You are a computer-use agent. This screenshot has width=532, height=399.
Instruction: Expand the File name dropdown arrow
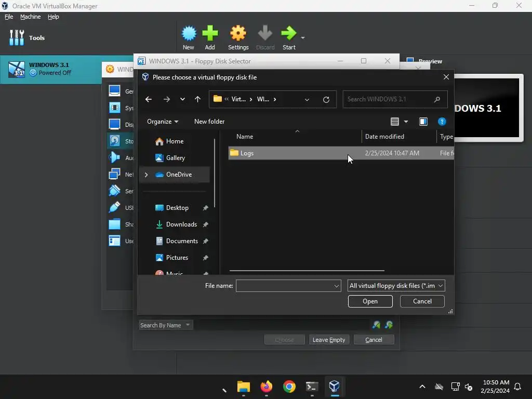[x=337, y=286]
